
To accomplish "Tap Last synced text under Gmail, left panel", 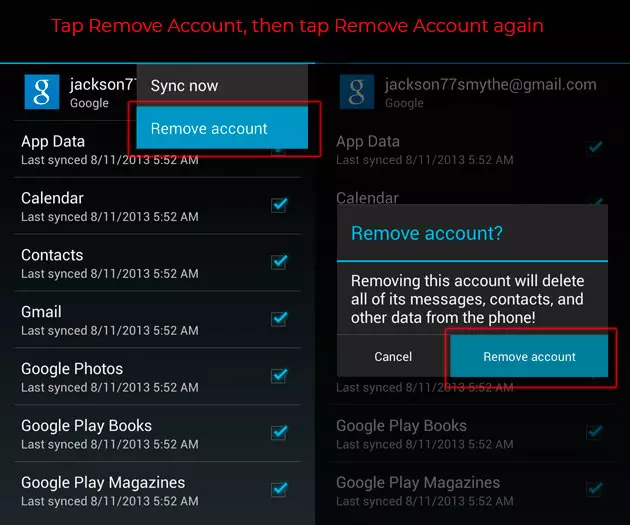I will (x=110, y=331).
